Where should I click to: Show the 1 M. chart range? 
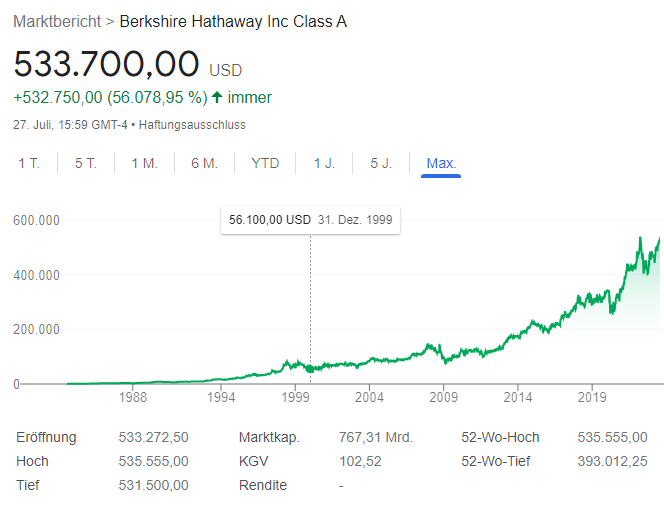click(144, 163)
